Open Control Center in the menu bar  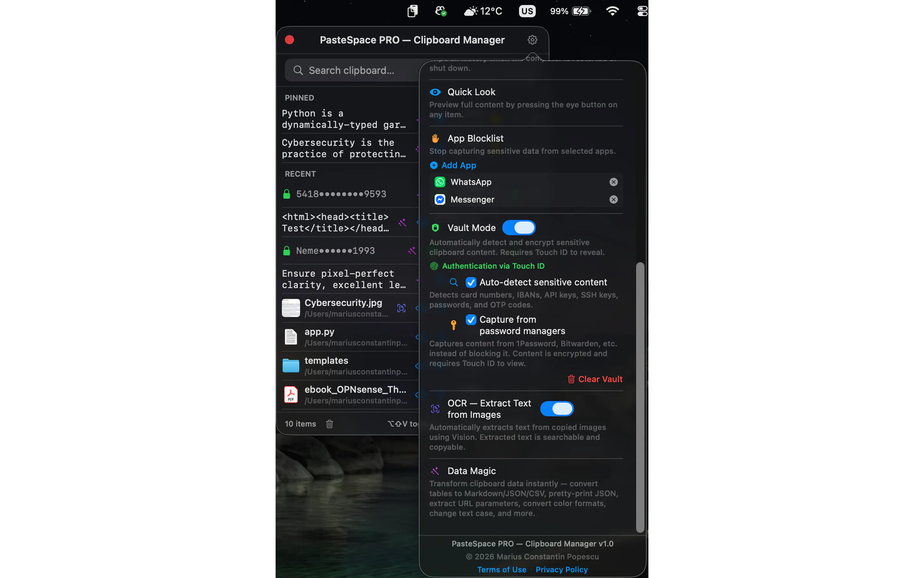[642, 11]
